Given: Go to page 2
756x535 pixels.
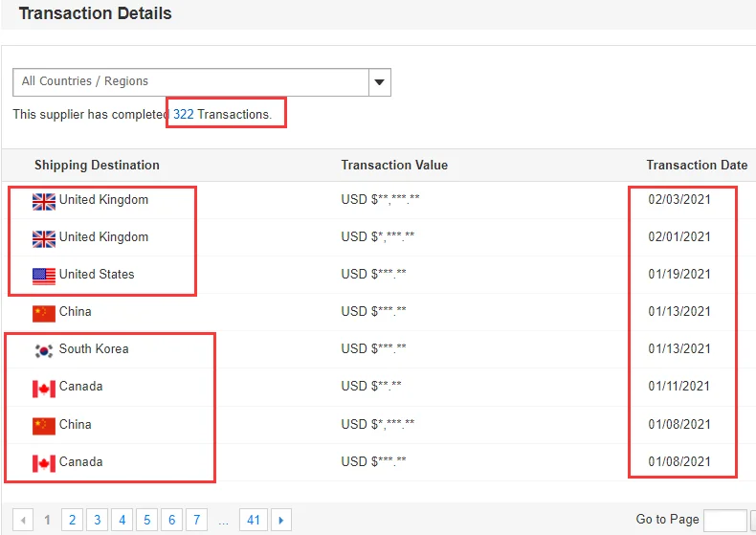Looking at the screenshot, I should click(72, 520).
